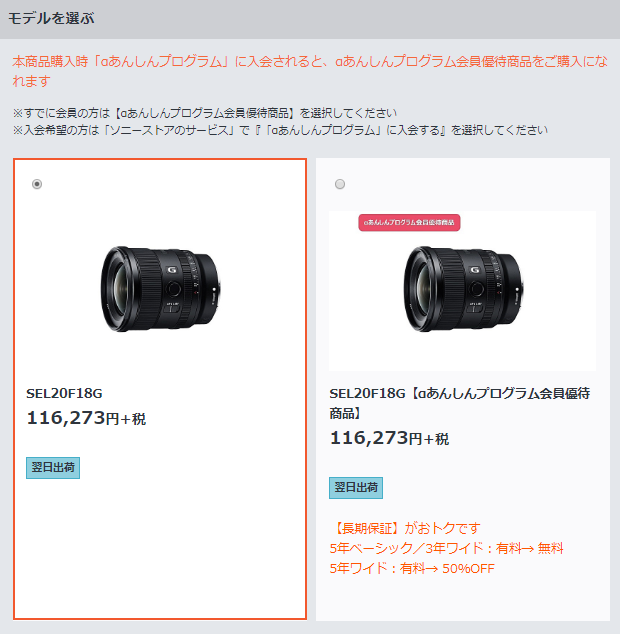Click the G emblem on the member-offer lens

[x=475, y=270]
